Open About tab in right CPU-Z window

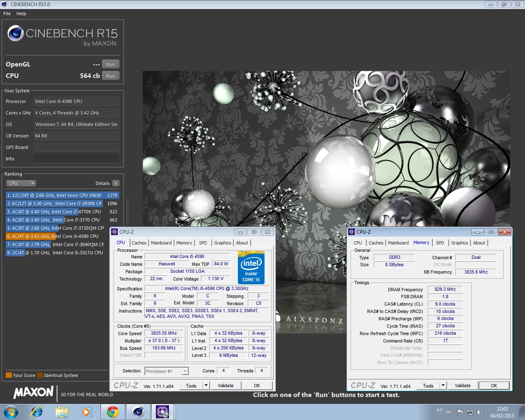point(479,243)
